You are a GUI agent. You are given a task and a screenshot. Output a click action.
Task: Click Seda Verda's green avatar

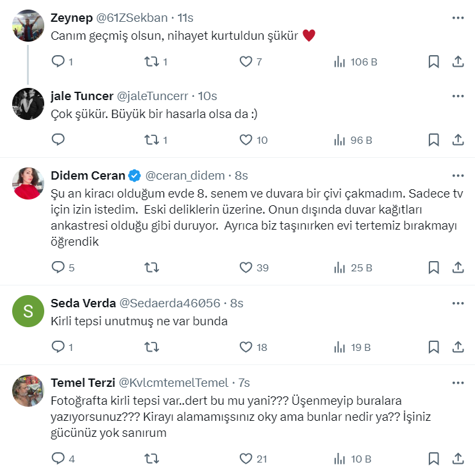[x=28, y=312]
